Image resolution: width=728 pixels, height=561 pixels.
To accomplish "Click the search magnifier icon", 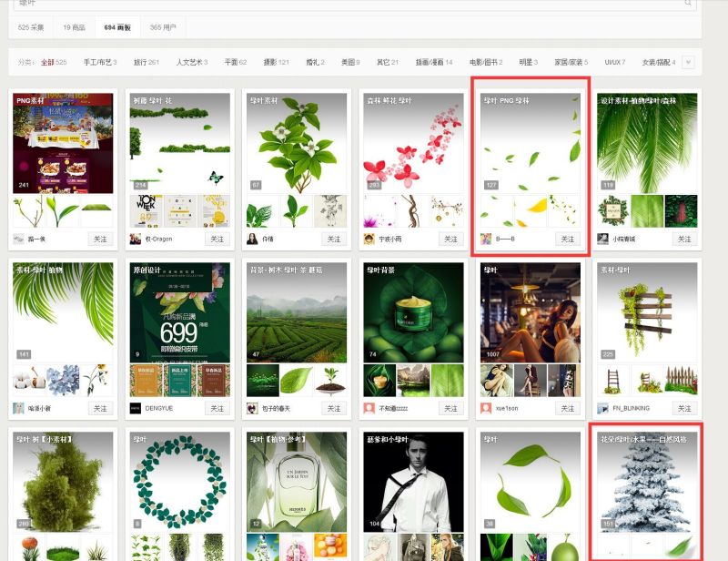I will tap(688, 3).
